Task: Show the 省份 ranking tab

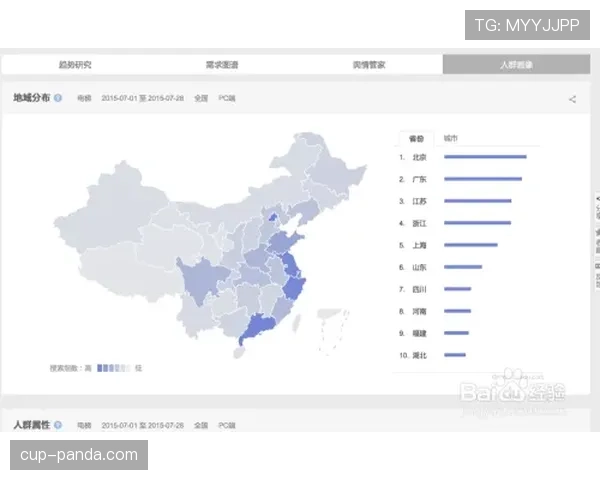Action: tap(416, 139)
